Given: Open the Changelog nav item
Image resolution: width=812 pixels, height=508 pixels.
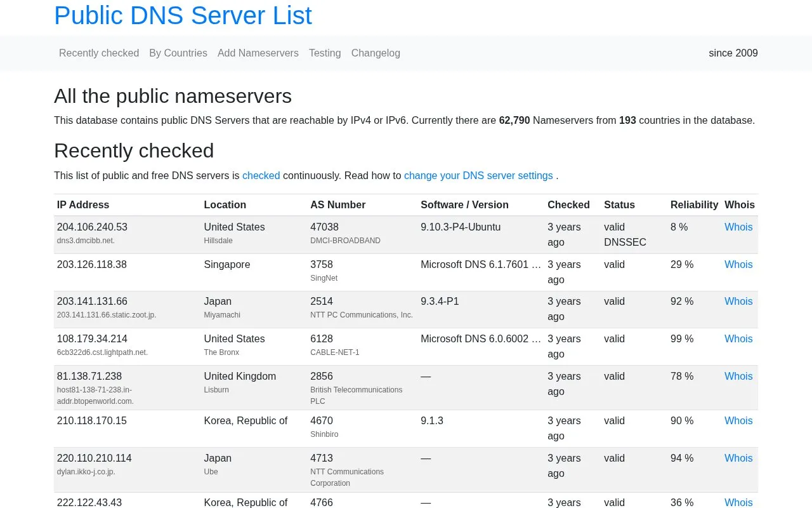Looking at the screenshot, I should pos(376,53).
